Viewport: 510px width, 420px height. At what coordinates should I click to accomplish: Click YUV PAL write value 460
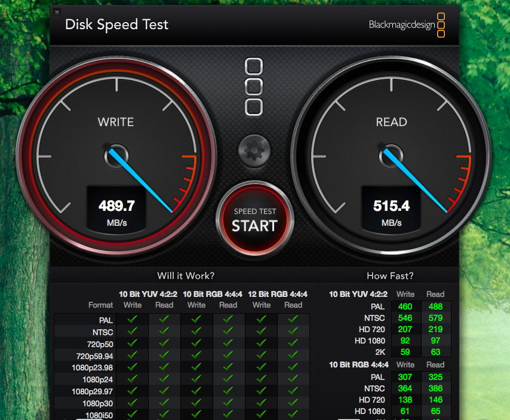[x=405, y=306]
